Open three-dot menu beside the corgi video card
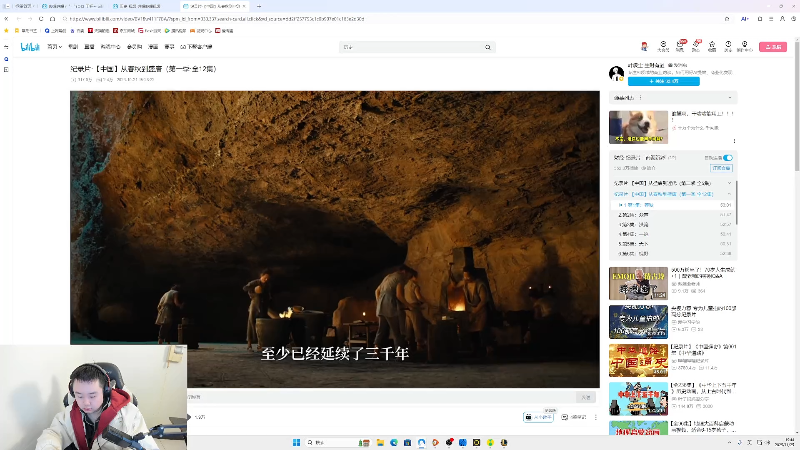Screen dimensions: 800x450 (x=734, y=141)
